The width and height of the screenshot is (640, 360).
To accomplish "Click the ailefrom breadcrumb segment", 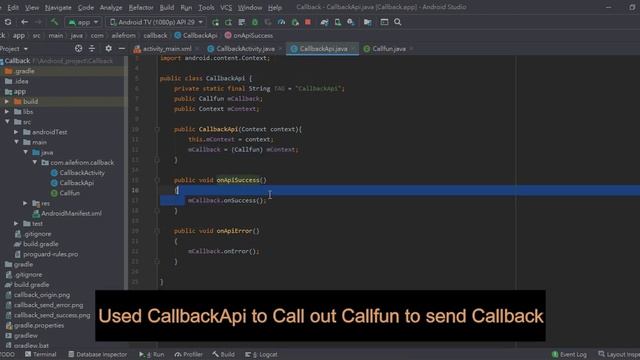I will [123, 36].
